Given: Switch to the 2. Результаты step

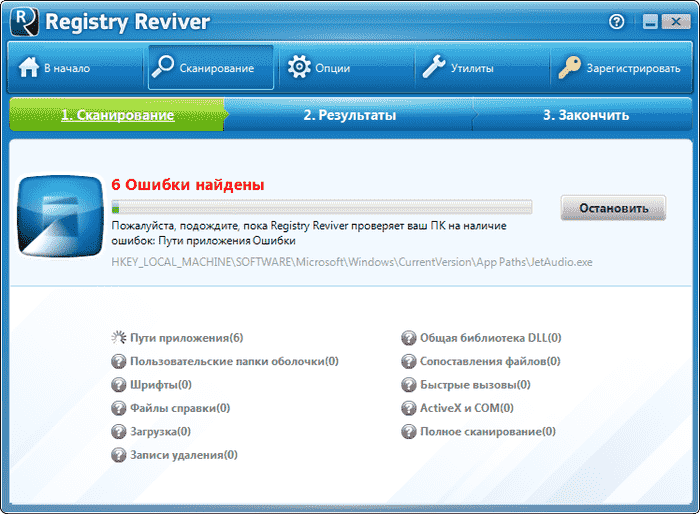Looking at the screenshot, I should 349,115.
